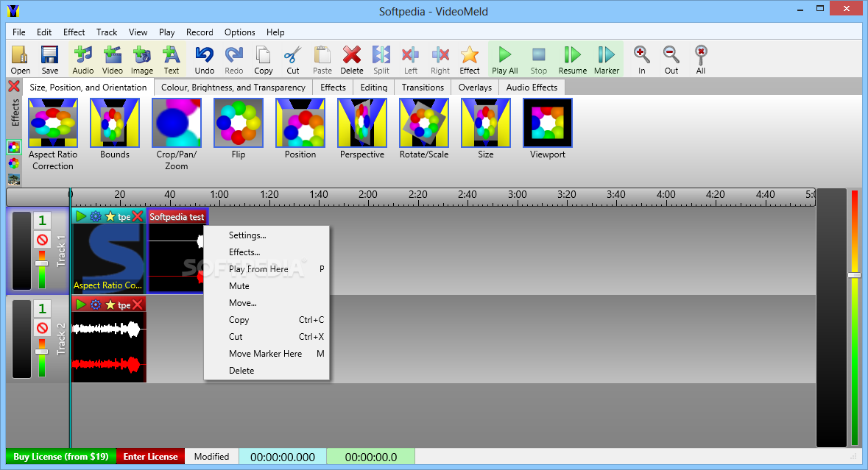This screenshot has width=868, height=470.
Task: Delete the Track 2 clip with red X
Action: click(x=138, y=305)
